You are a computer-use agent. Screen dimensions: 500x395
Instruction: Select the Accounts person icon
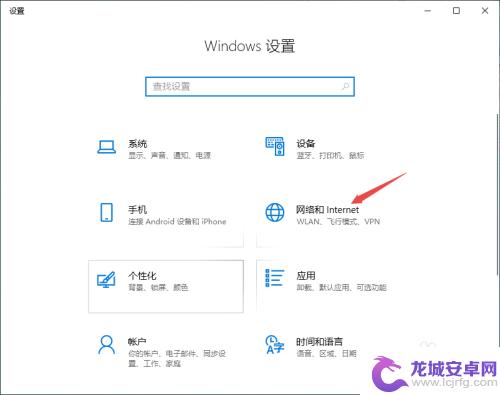pyautogui.click(x=107, y=345)
